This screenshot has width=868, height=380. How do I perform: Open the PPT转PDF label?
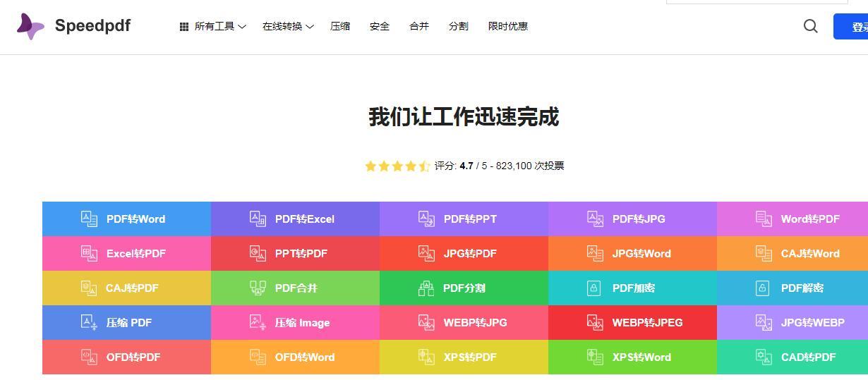301,254
